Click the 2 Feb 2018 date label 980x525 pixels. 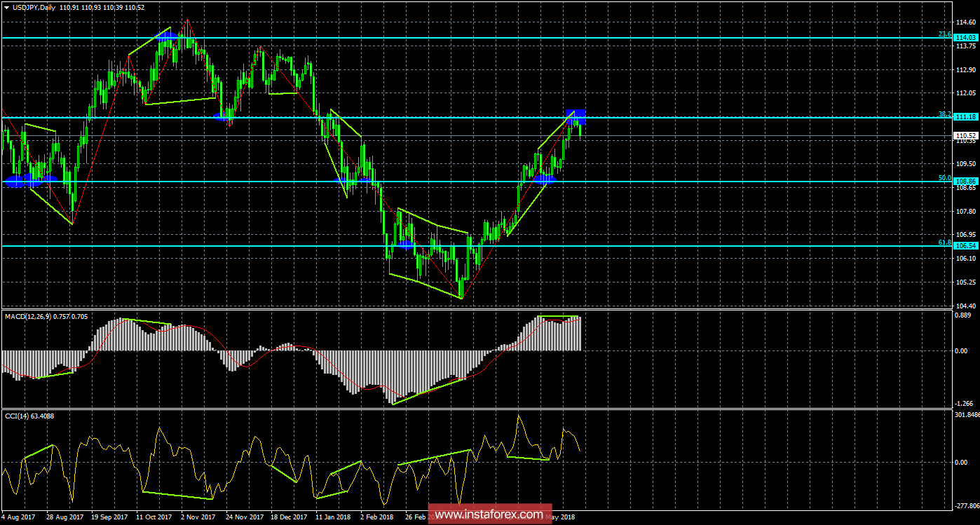[x=376, y=517]
